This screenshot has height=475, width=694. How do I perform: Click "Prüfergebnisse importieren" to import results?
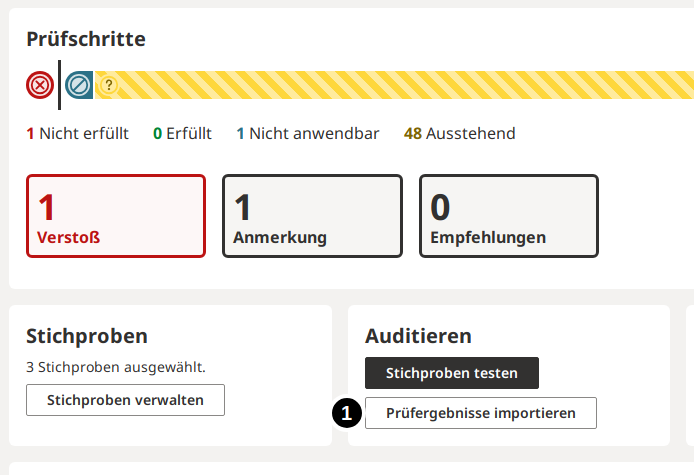[x=480, y=413]
